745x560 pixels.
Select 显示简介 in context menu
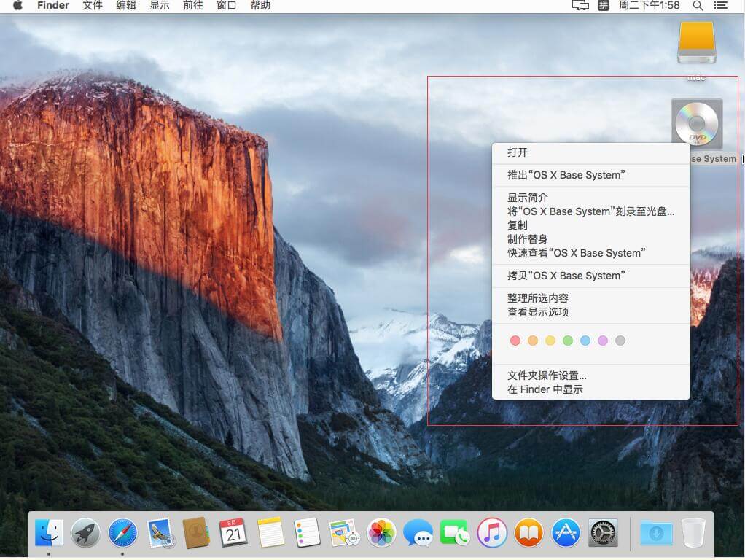tap(591, 198)
